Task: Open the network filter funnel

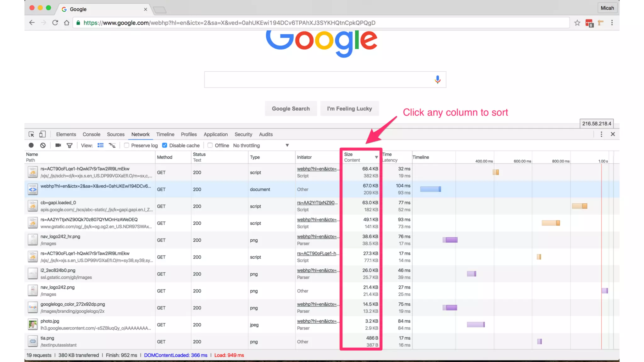Action: point(69,145)
